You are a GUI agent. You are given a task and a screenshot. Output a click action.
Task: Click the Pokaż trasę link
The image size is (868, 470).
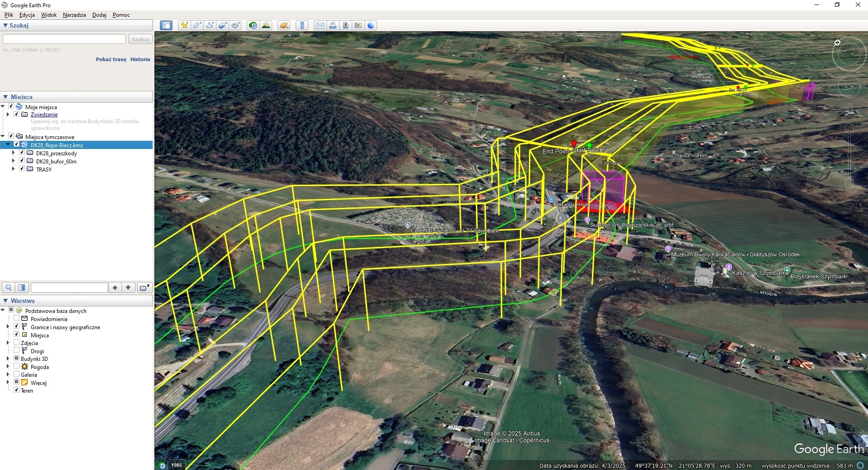[111, 59]
